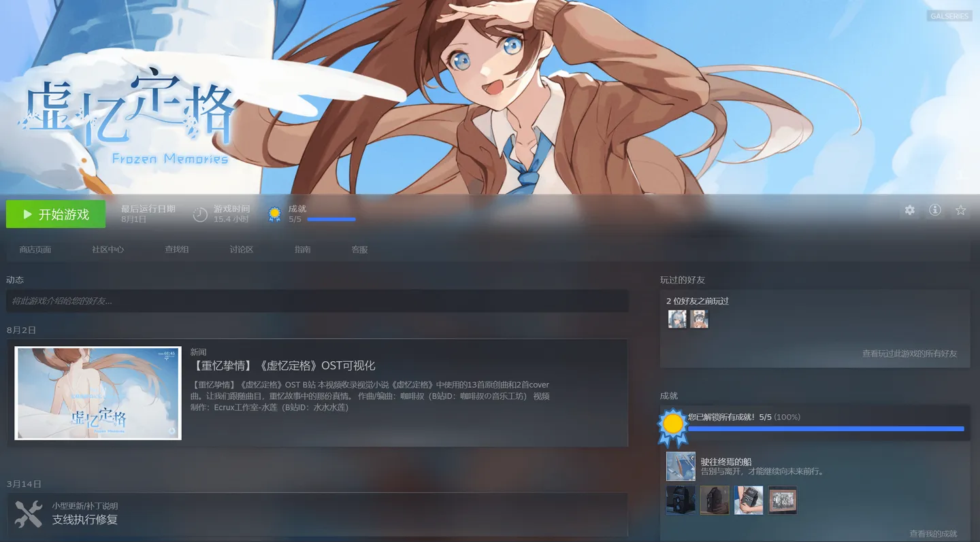Select the camera achievement icon in the row

[749, 501]
